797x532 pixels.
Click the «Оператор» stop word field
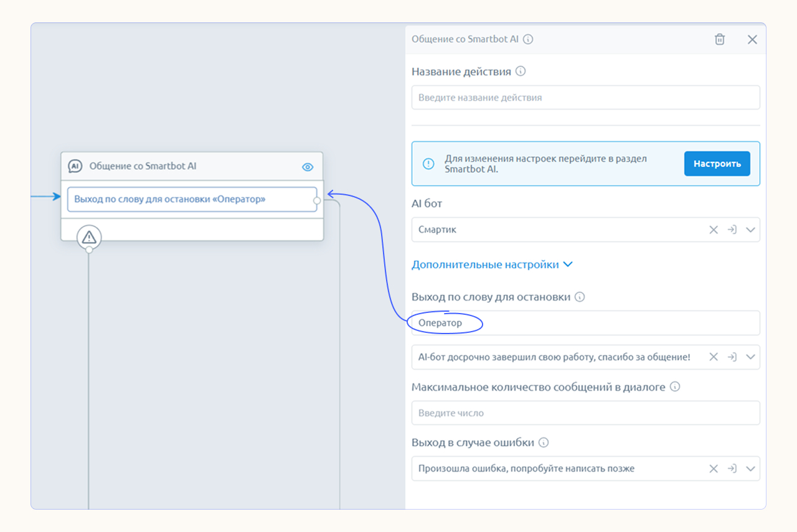[x=585, y=323]
